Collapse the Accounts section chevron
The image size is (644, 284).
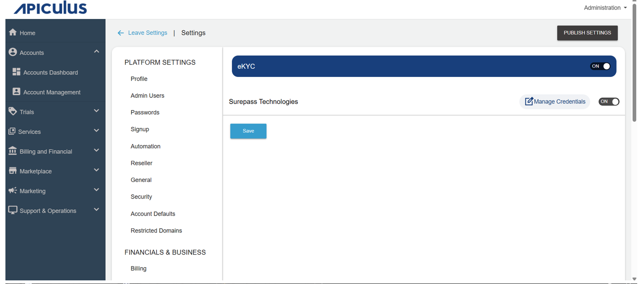(x=96, y=52)
